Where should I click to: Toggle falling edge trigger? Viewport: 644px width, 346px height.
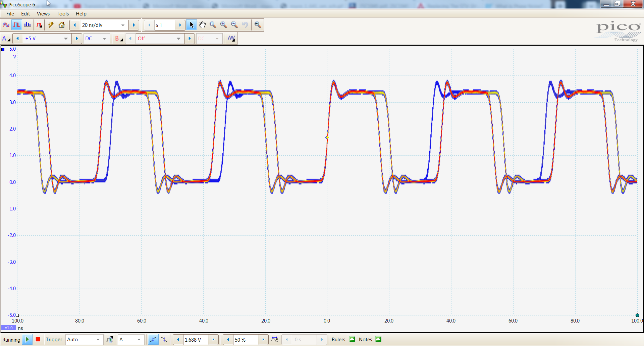[164, 340]
